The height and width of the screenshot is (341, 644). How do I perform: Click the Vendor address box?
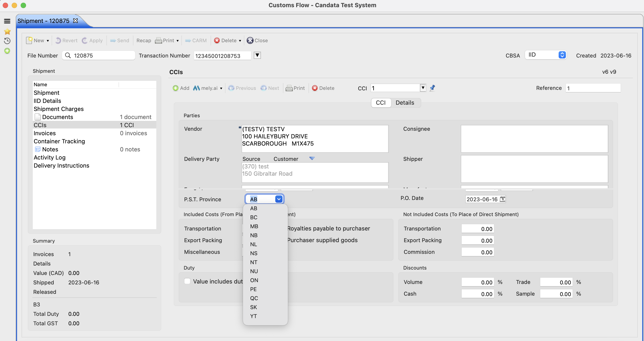(315, 139)
